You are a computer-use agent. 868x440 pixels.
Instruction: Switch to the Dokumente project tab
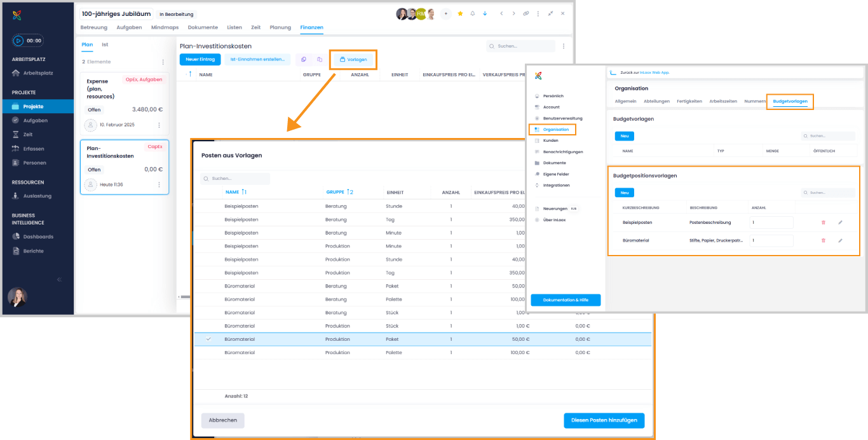click(x=203, y=27)
